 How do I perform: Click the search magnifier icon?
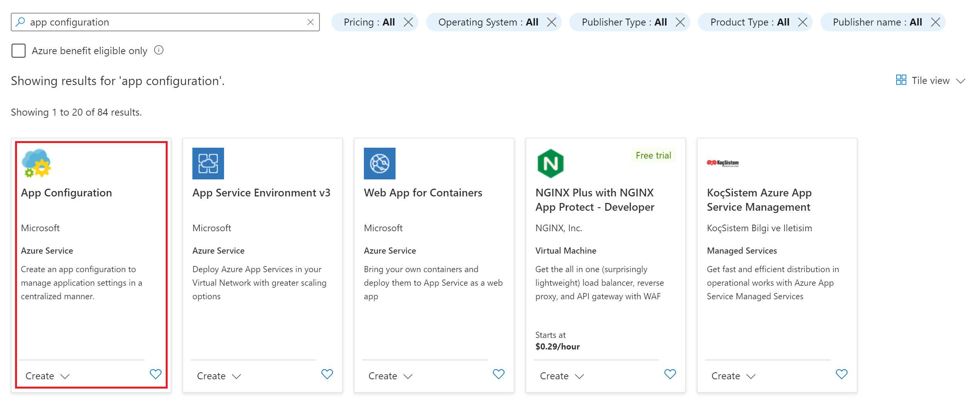pos(20,22)
